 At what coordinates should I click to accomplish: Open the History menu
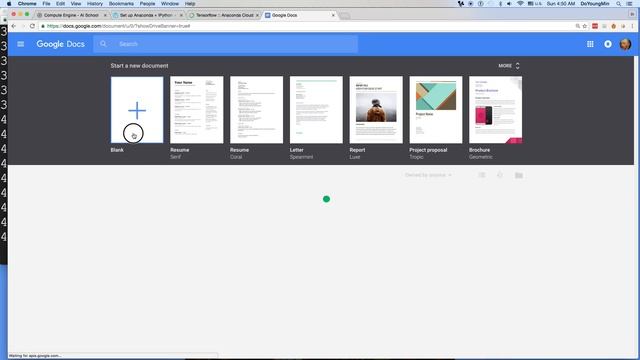(95, 4)
